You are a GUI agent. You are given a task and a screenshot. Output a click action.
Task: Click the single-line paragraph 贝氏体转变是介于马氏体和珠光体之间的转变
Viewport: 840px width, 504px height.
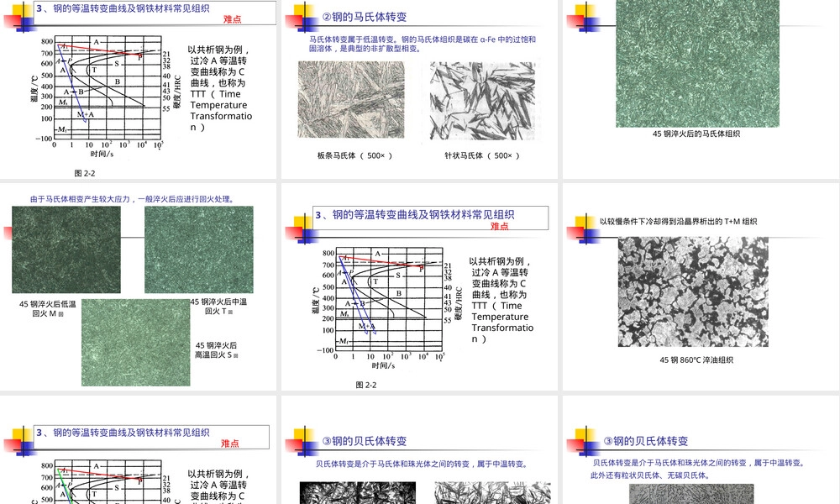click(423, 464)
